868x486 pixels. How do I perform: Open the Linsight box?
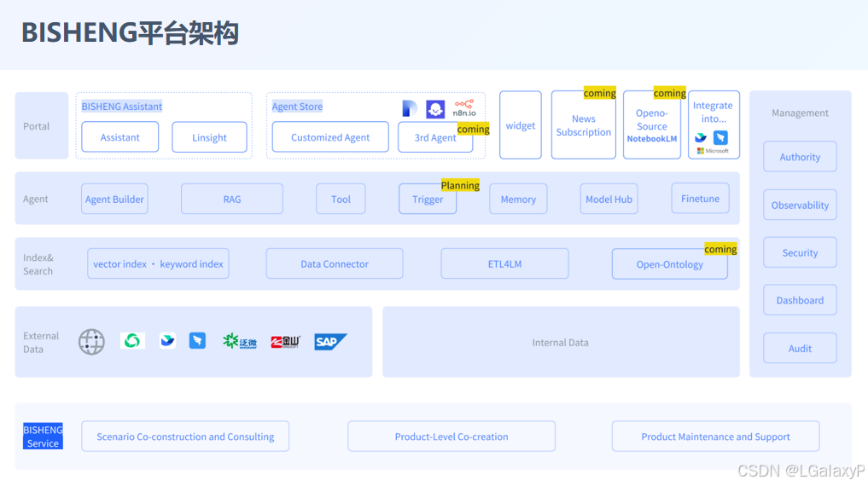[209, 137]
